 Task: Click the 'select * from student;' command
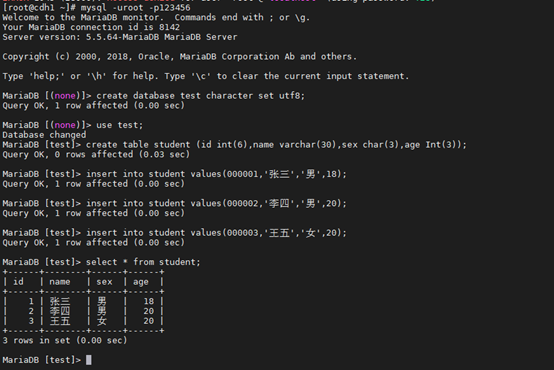[143, 262]
